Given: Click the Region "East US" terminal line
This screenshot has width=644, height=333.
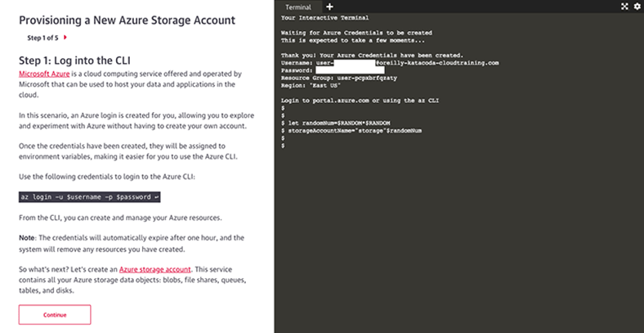Looking at the screenshot, I should [311, 86].
